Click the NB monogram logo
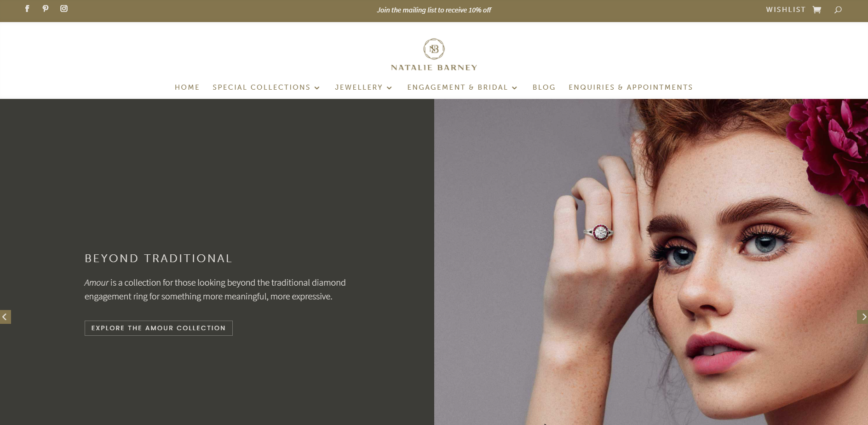Image resolution: width=868 pixels, height=425 pixels. tap(434, 49)
